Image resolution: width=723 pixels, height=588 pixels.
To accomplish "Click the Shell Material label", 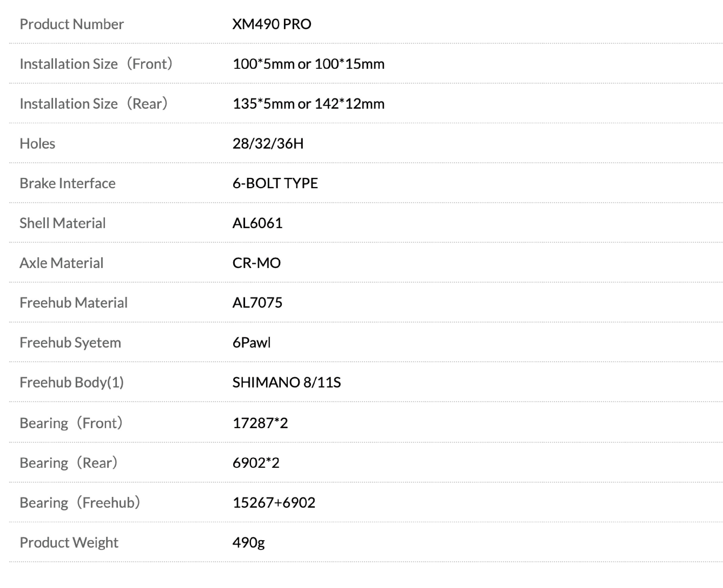I will tap(62, 223).
